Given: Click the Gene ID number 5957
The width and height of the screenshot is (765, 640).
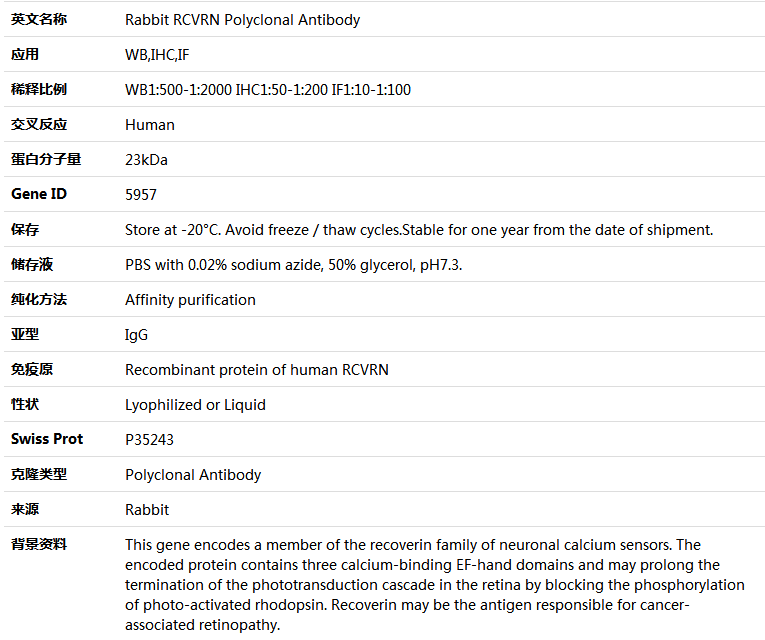Looking at the screenshot, I should point(141,195).
